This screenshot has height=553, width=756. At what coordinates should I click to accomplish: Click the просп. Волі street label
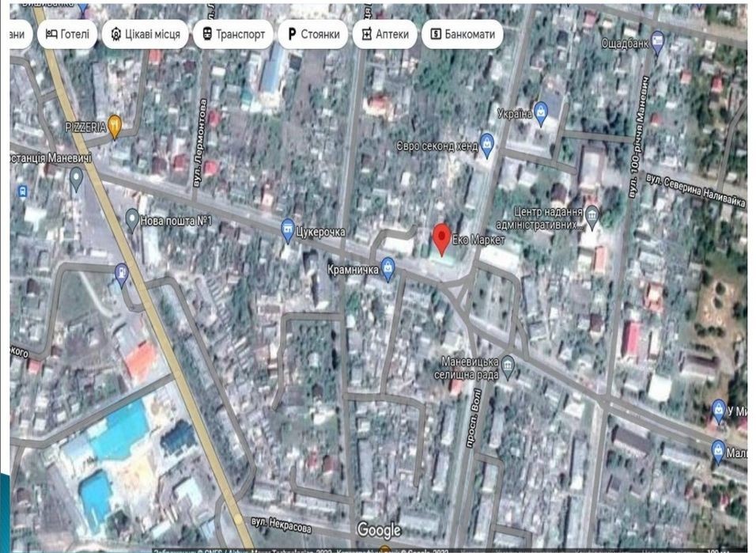point(473,419)
